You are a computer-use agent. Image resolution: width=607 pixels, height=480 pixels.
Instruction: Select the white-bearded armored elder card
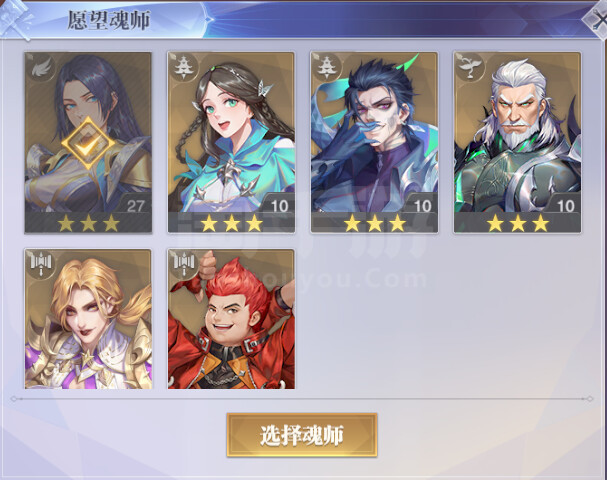(518, 142)
